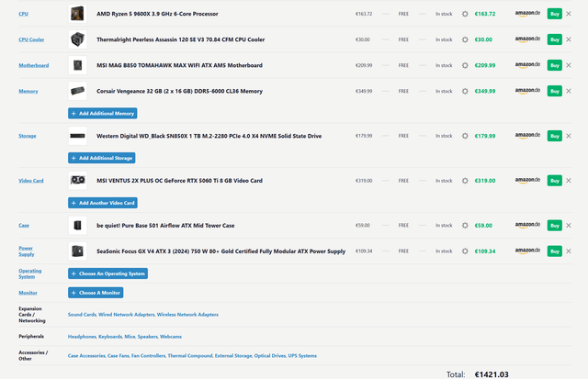Open Thermal Compound accessories link

[190, 356]
